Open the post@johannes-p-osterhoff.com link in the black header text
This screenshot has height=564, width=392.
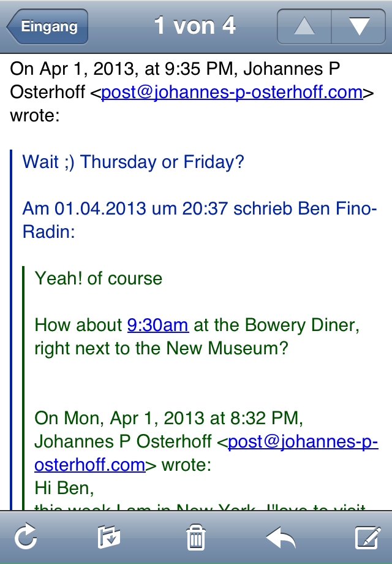coord(232,93)
